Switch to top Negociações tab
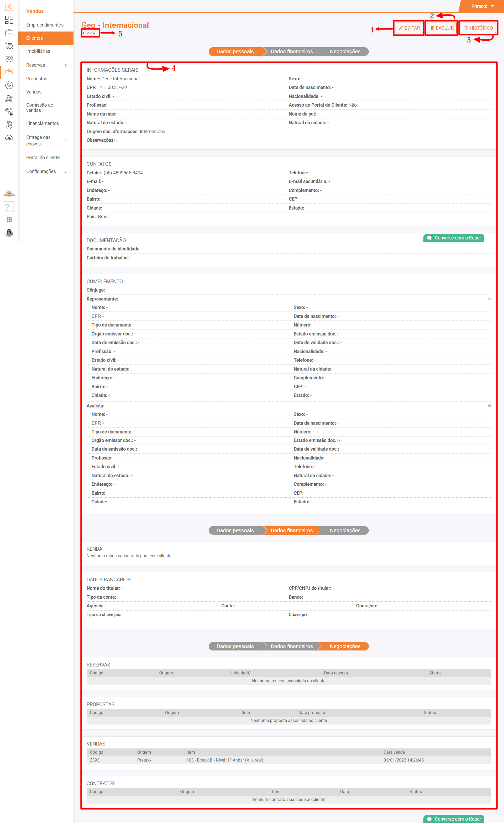This screenshot has height=824, width=504. click(345, 51)
